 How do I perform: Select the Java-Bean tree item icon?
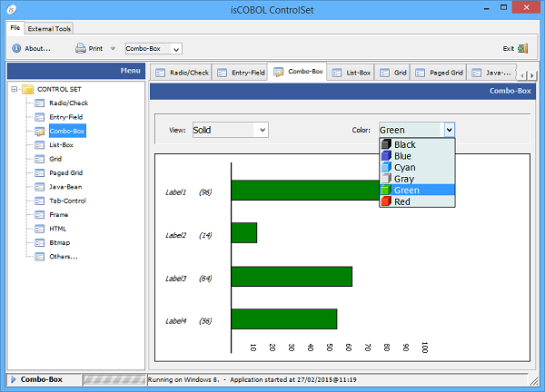(39, 186)
